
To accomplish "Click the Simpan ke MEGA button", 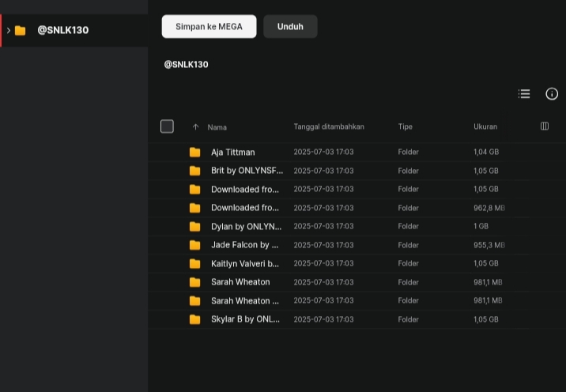I will [209, 26].
